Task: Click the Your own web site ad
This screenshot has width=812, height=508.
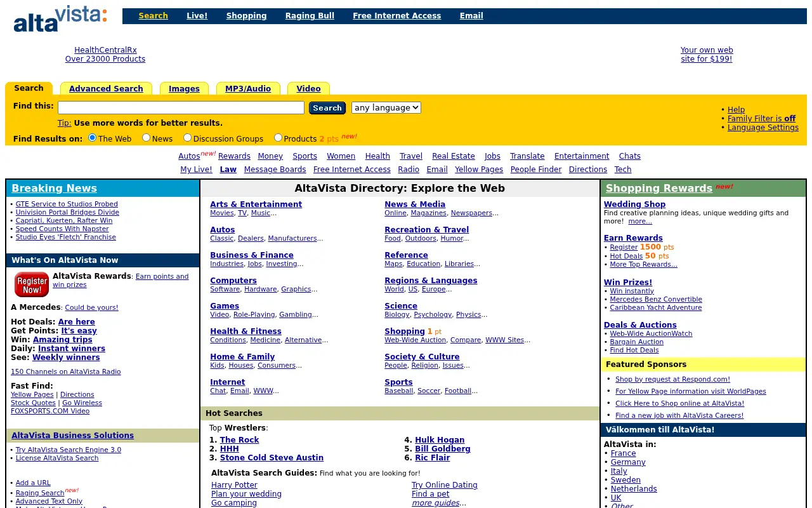Action: 707,55
